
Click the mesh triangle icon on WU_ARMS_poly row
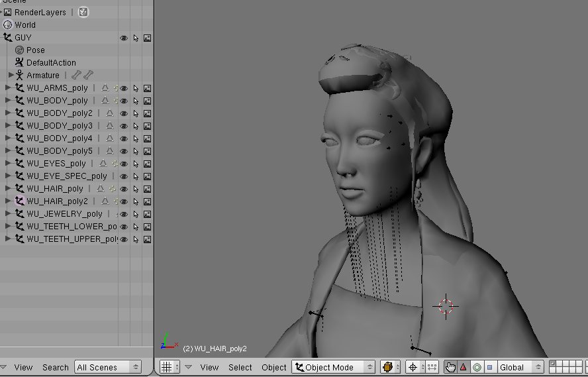105,88
